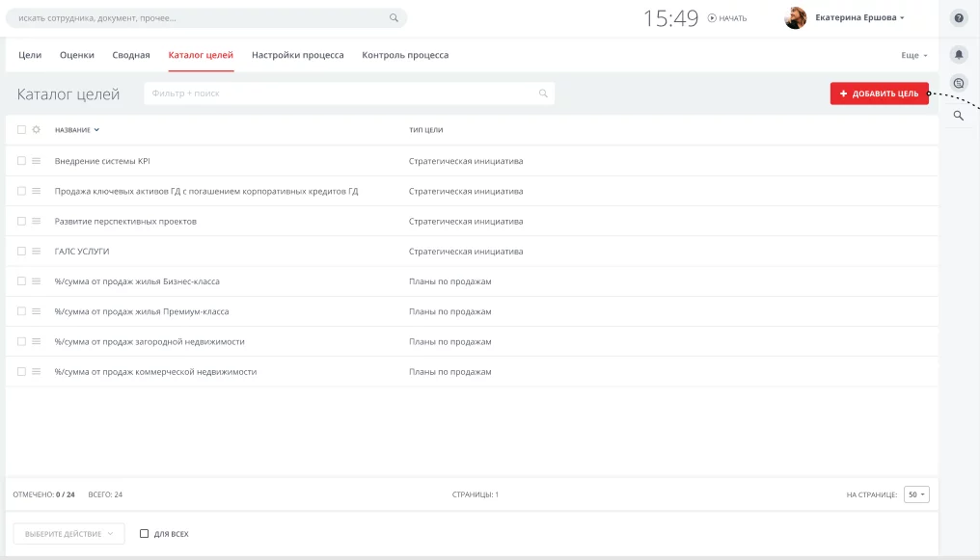Expand the ВЫБЕРИТЕ ДЕЙСТВИЕ dropdown
Image resolution: width=980 pixels, height=560 pixels.
click(x=68, y=534)
